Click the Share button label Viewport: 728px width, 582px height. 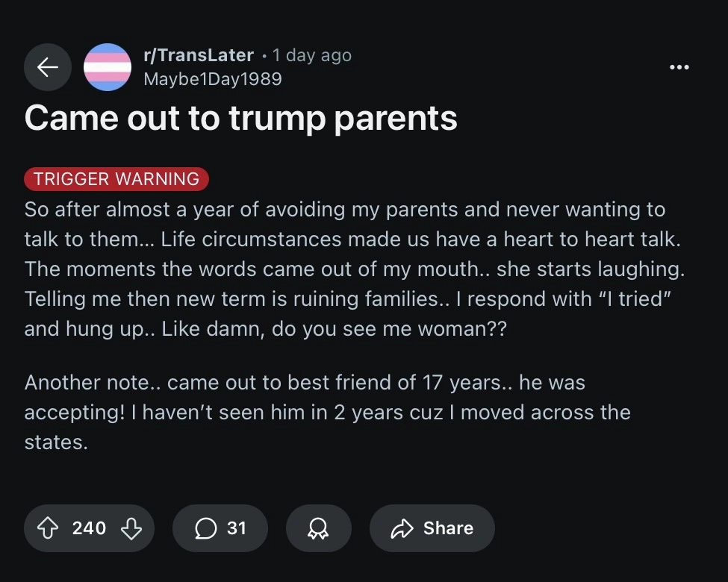[448, 528]
